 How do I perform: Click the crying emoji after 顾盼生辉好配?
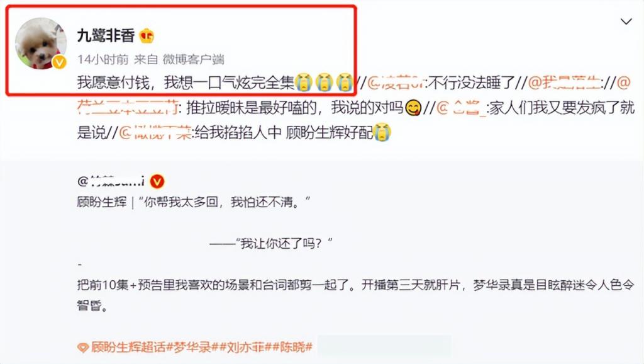pyautogui.click(x=382, y=132)
